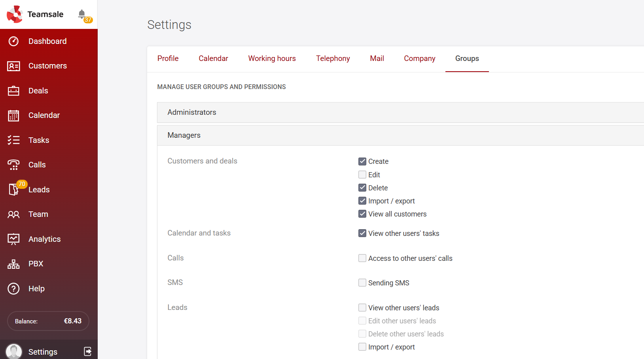Open the Dashboard from the sidebar
The width and height of the screenshot is (644, 359).
[47, 41]
